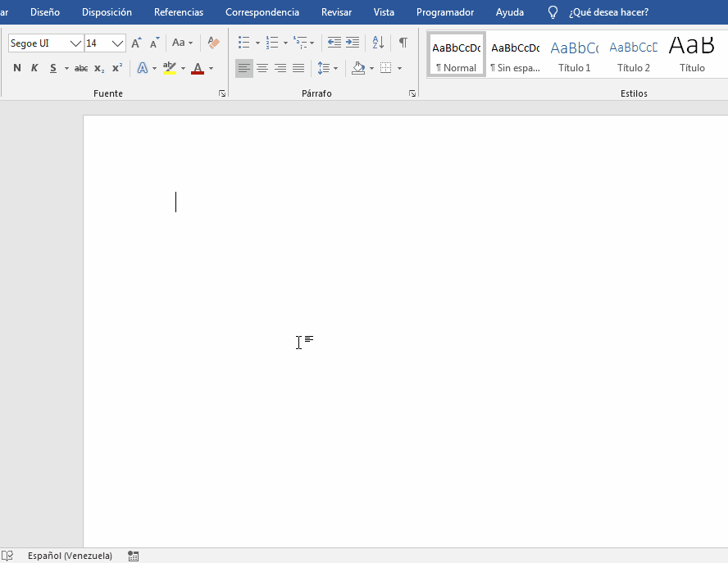Create a bulleted list
728x563 pixels.
244,43
